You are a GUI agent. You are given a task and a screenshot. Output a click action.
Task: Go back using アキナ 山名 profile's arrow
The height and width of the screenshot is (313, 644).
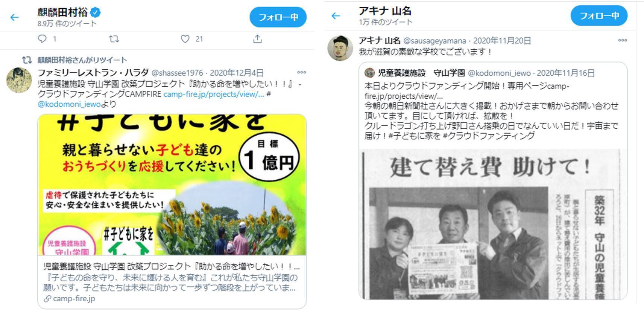coord(336,16)
